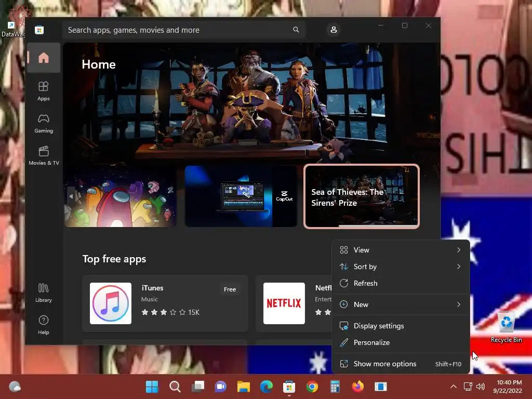532x399 pixels.
Task: Open the iTunes app title
Action: coord(152,288)
